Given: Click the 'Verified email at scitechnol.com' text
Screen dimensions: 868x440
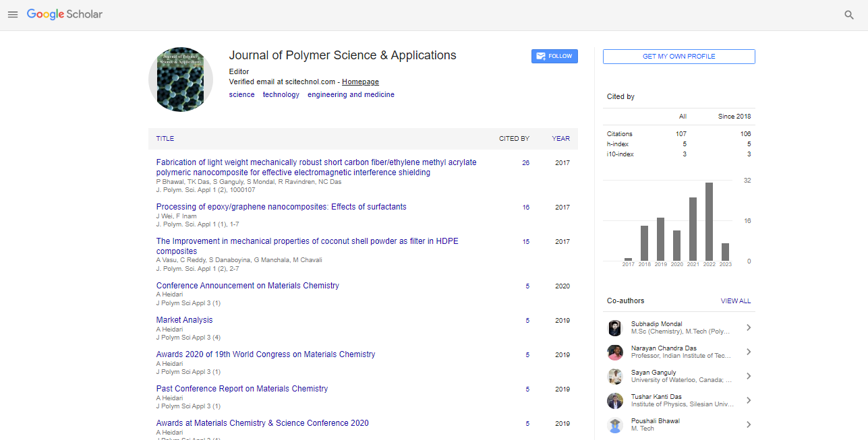Looking at the screenshot, I should pyautogui.click(x=283, y=82).
